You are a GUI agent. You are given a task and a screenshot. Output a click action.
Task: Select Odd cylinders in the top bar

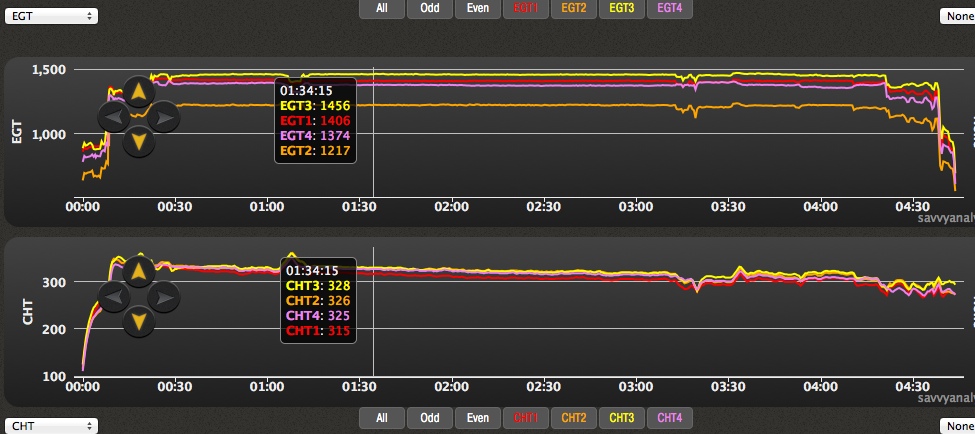[x=429, y=9]
